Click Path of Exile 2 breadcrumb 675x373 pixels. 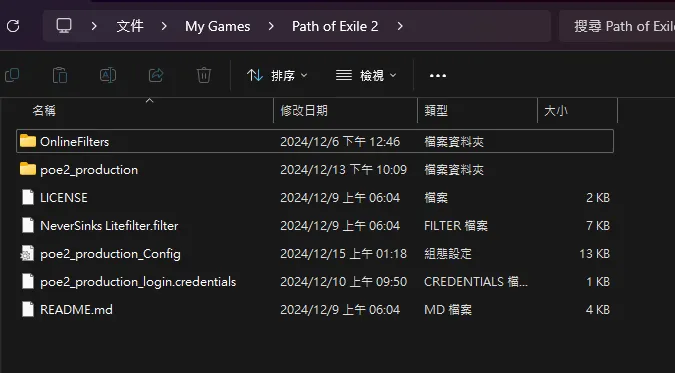tap(335, 26)
